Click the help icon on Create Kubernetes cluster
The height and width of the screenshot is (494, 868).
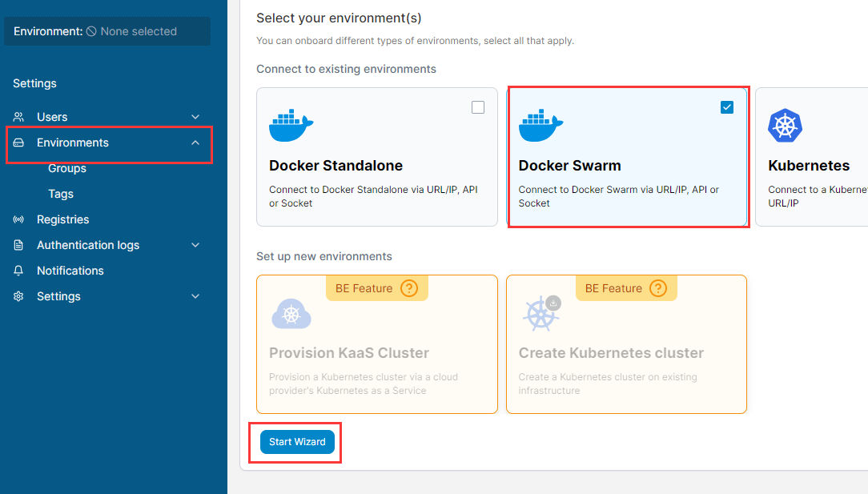pyautogui.click(x=658, y=288)
